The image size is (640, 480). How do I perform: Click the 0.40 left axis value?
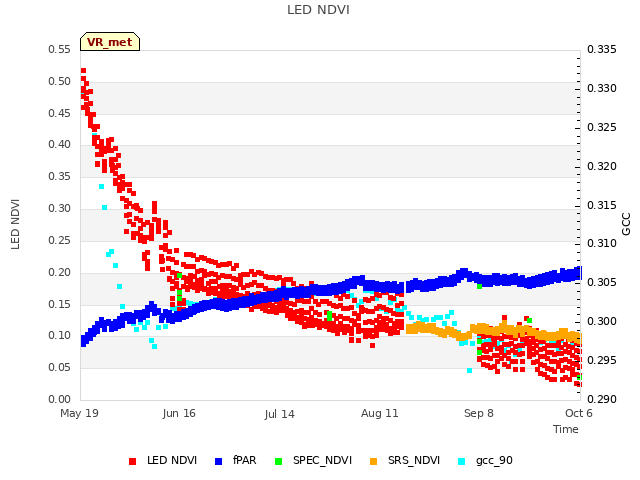click(59, 144)
